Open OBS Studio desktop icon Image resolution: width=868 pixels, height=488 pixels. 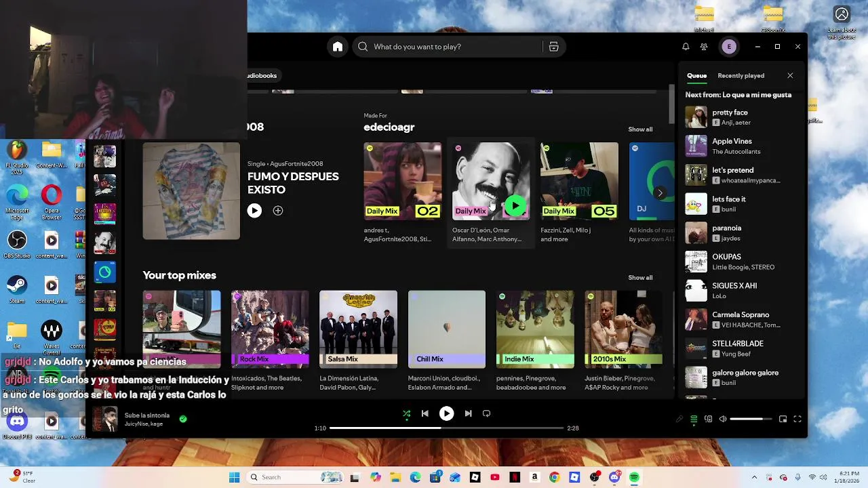tap(17, 245)
